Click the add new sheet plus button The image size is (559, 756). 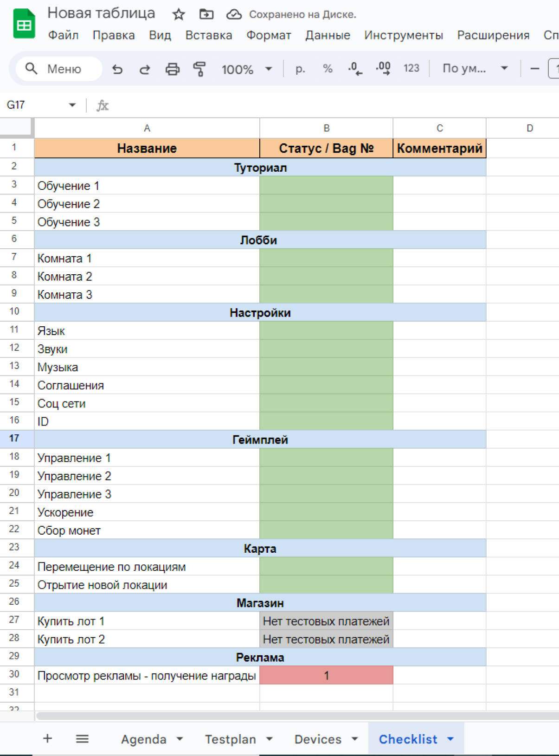click(48, 739)
